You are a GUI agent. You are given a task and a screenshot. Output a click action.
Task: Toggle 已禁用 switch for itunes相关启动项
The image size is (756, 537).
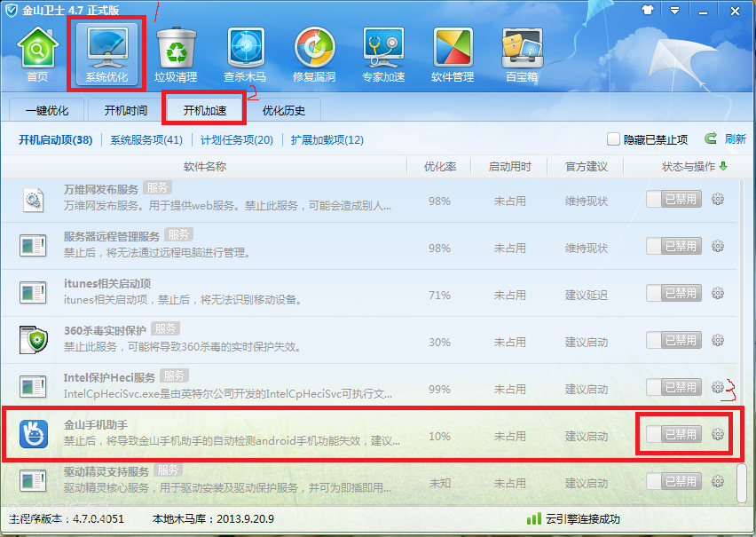673,293
